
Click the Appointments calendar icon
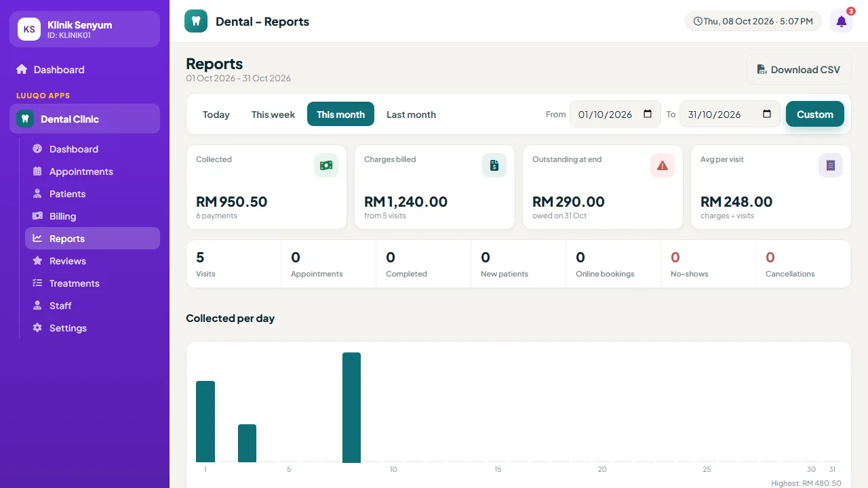[x=37, y=171]
